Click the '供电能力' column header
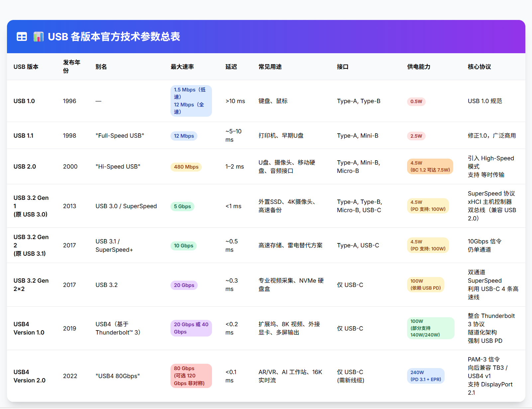The image size is (532, 409). click(419, 67)
